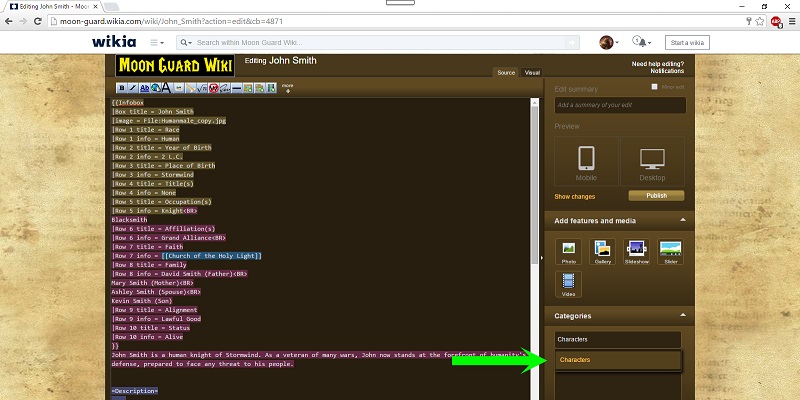
Task: Click the browser address bar
Action: click(x=396, y=21)
